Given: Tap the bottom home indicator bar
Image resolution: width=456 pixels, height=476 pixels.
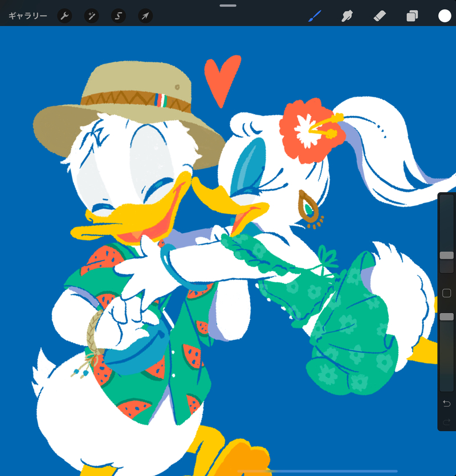Looking at the screenshot, I should pos(317,471).
